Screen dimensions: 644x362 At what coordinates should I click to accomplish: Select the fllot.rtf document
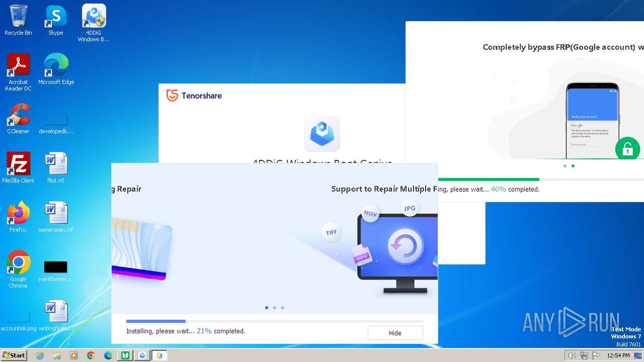pos(56,168)
